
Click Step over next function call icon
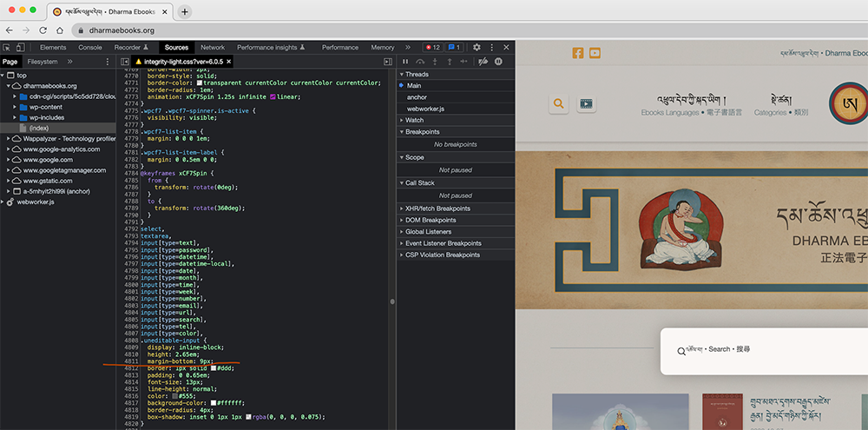420,62
